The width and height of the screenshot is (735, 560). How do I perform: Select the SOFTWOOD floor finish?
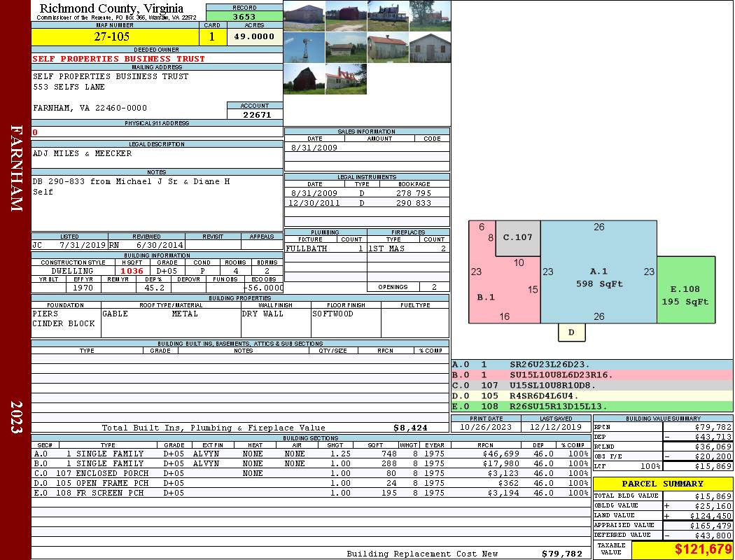[x=332, y=314]
